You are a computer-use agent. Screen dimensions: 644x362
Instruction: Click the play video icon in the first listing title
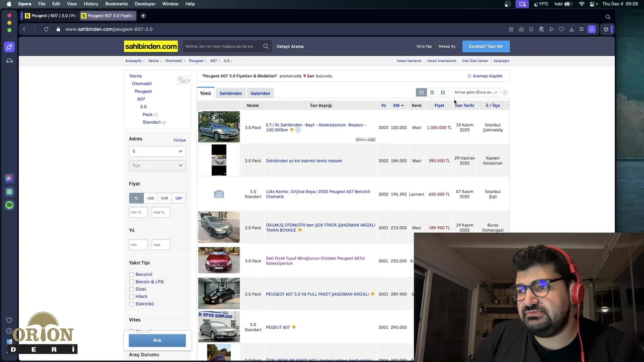click(x=298, y=130)
